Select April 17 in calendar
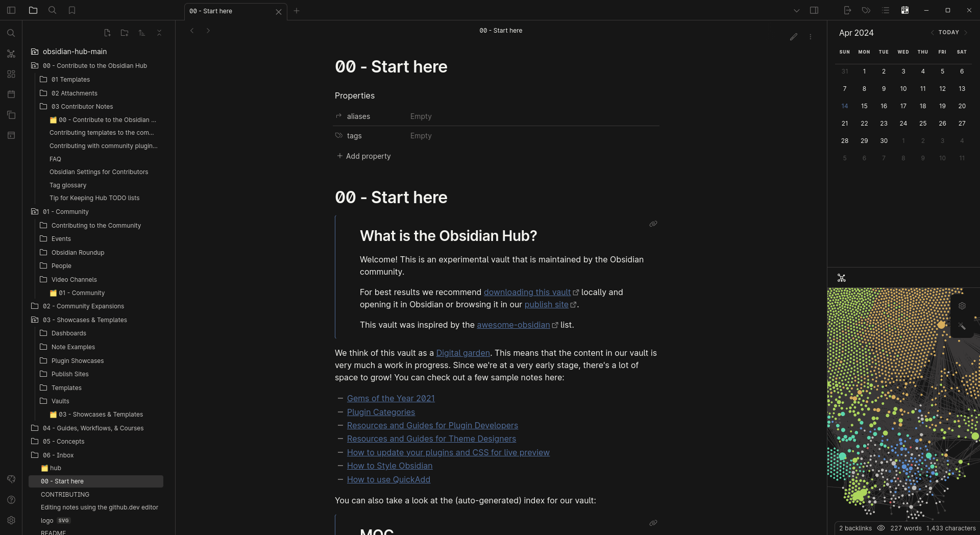The height and width of the screenshot is (535, 980). click(903, 106)
